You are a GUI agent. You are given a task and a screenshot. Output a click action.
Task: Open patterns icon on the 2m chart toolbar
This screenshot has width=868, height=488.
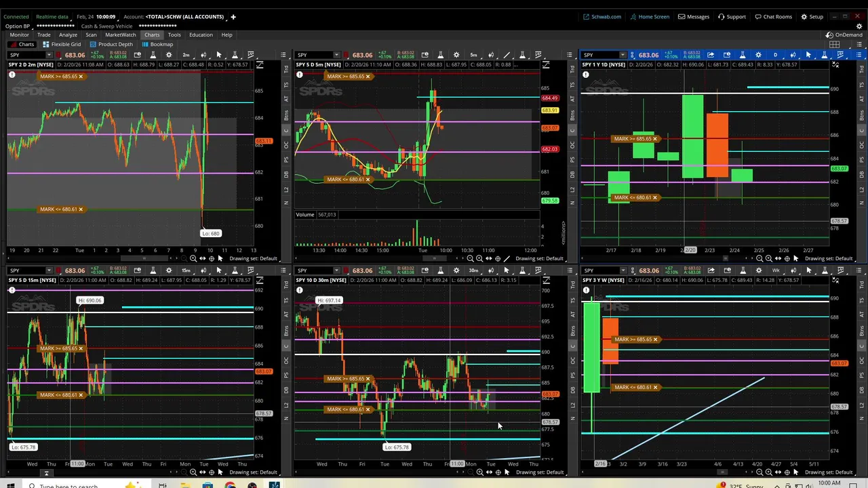coord(250,55)
